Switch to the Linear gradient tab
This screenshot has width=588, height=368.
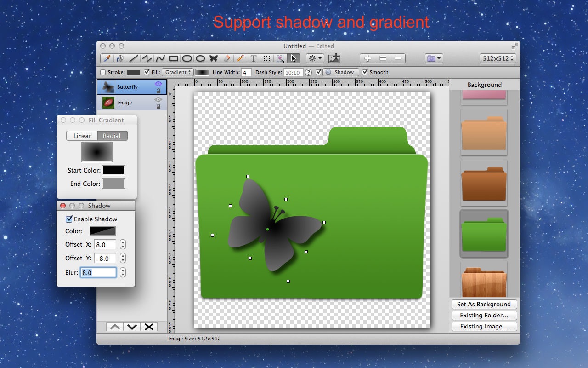pos(82,136)
